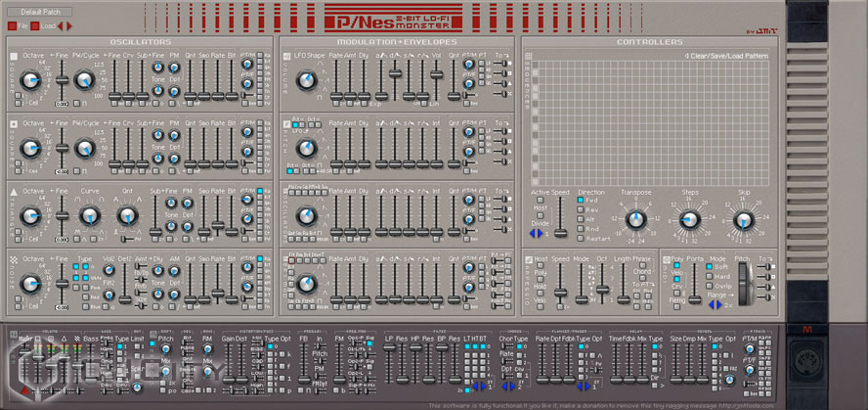868x410 pixels.
Task: Decrease Divide with left blue arrow
Action: tap(533, 234)
